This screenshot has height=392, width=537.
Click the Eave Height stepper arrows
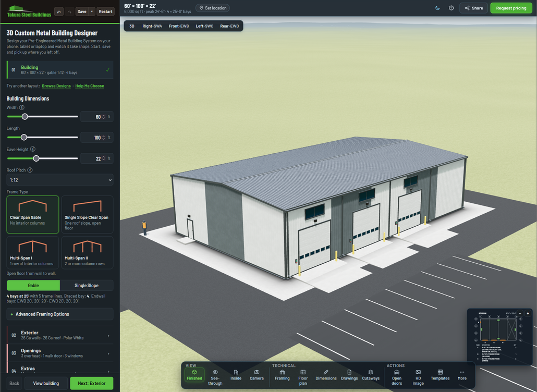103,158
